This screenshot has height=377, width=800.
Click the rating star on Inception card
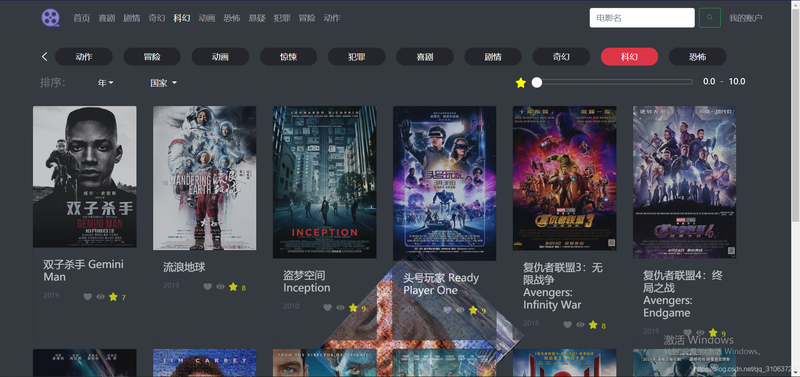tap(353, 308)
